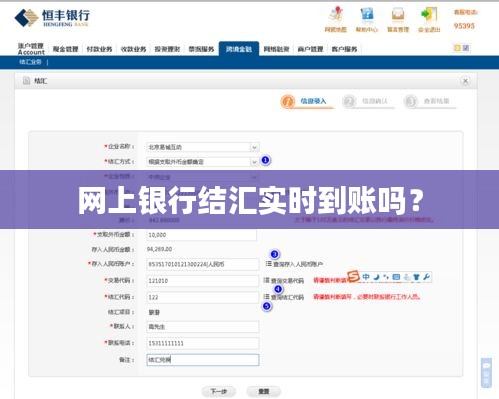Open the 票据服务 menu

pyautogui.click(x=201, y=49)
